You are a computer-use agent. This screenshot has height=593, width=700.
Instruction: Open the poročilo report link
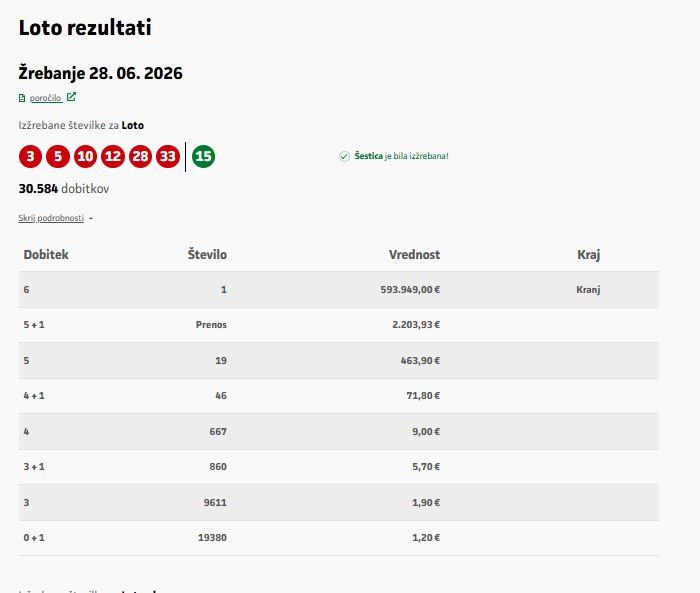click(46, 98)
